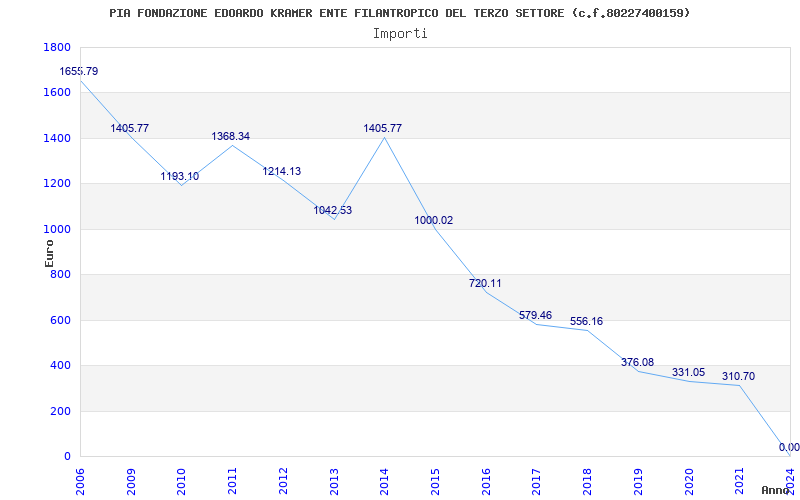
Task: Select the 2009 year label
Action: tap(131, 482)
